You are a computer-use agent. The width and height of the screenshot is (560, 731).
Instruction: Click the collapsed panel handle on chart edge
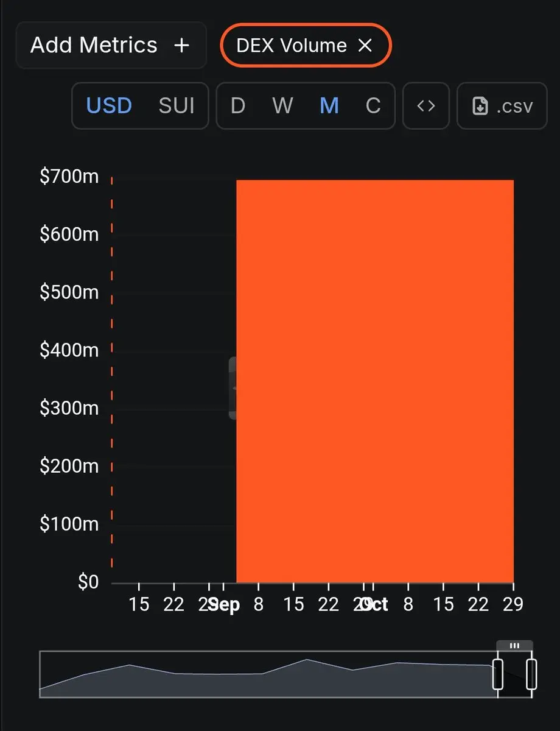coord(233,388)
